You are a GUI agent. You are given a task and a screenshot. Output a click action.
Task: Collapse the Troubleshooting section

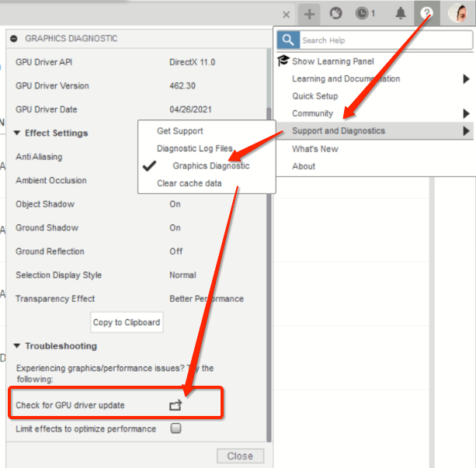coord(17,345)
